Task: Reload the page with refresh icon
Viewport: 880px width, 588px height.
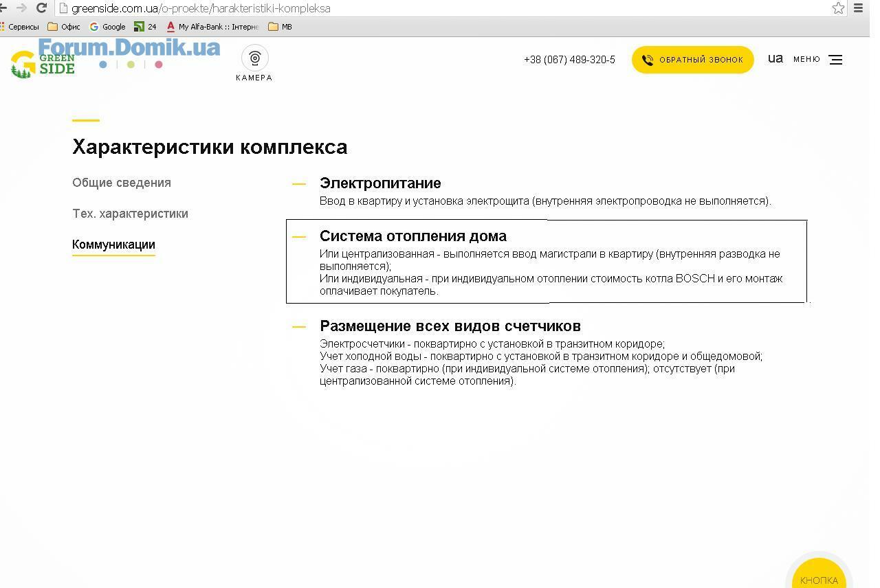Action: [x=41, y=8]
